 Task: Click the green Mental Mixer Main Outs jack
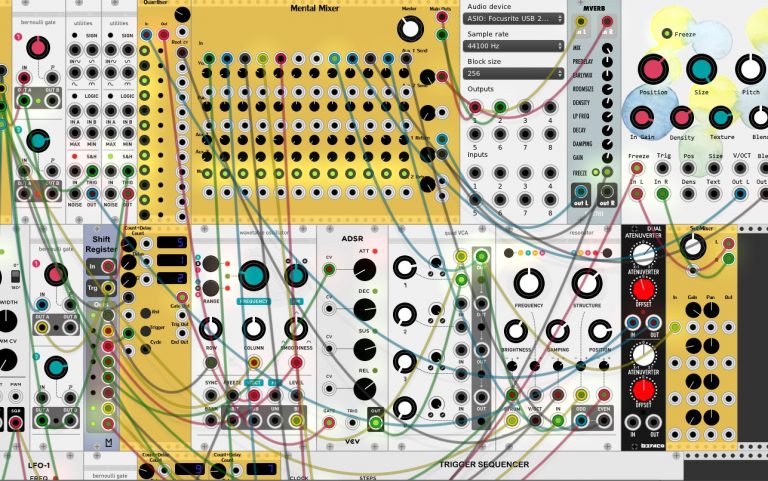coord(442,35)
